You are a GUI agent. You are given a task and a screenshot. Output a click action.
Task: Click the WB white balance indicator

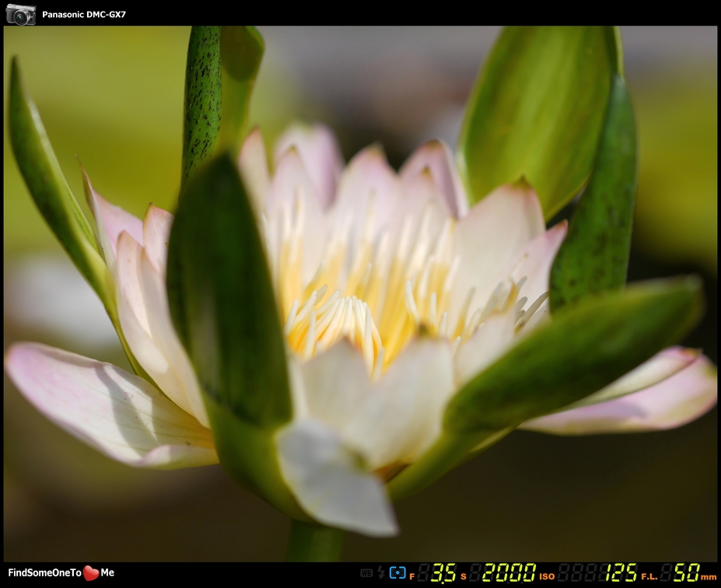click(x=366, y=572)
